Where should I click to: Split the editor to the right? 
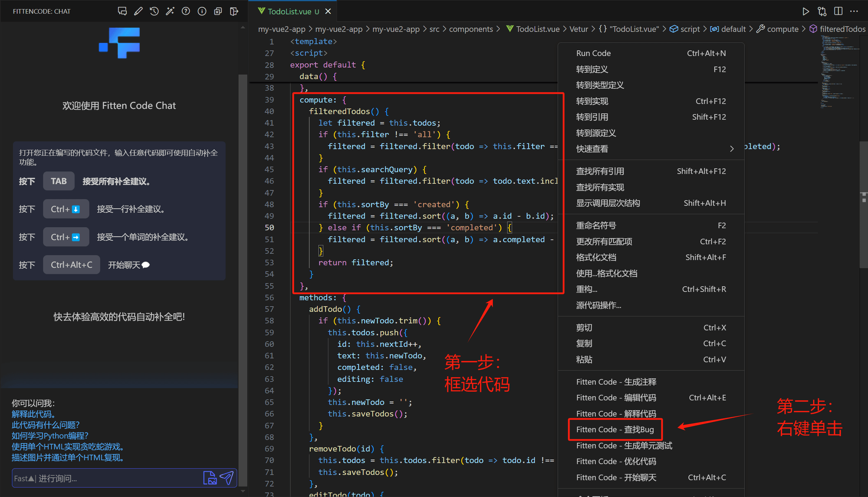[x=838, y=11]
